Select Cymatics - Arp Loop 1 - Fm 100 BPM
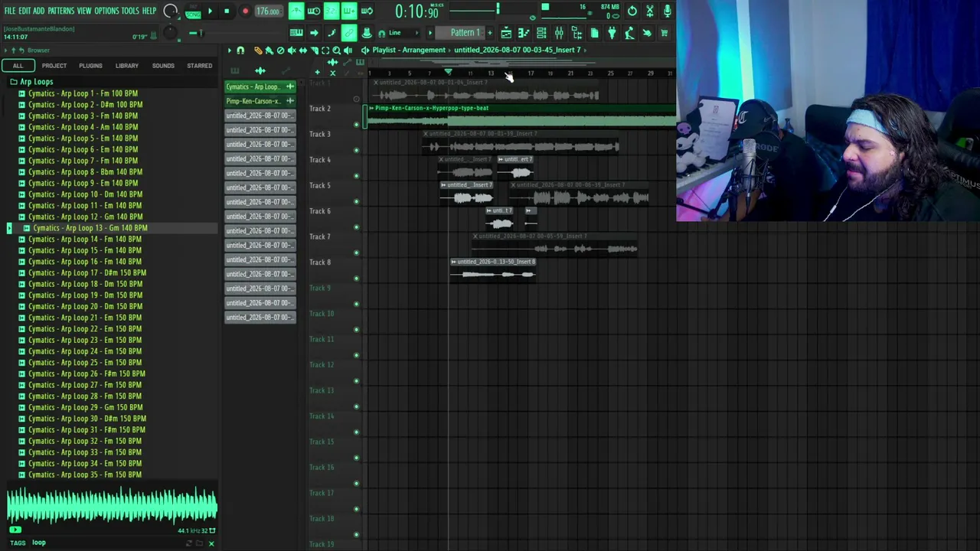This screenshot has height=551, width=980. coord(83,93)
